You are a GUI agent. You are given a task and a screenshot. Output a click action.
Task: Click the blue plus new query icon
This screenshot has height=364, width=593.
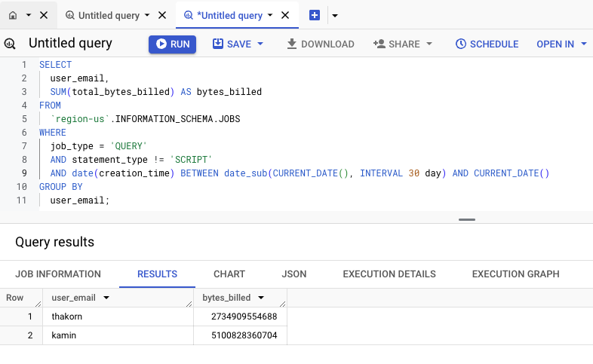coord(315,15)
